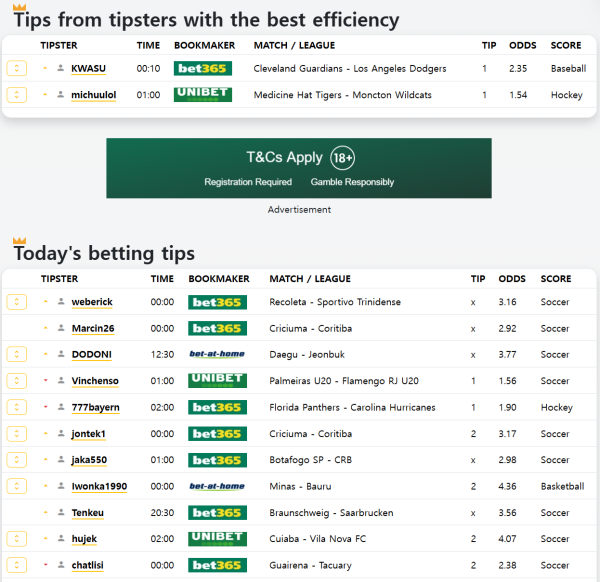This screenshot has height=582, width=600.
Task: Click the bet-at-home logo in Iwonka1990's row
Action: 217,486
